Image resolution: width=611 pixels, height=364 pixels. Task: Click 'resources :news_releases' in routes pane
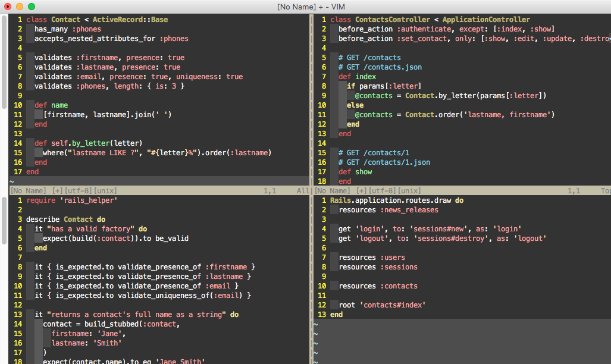(388, 210)
